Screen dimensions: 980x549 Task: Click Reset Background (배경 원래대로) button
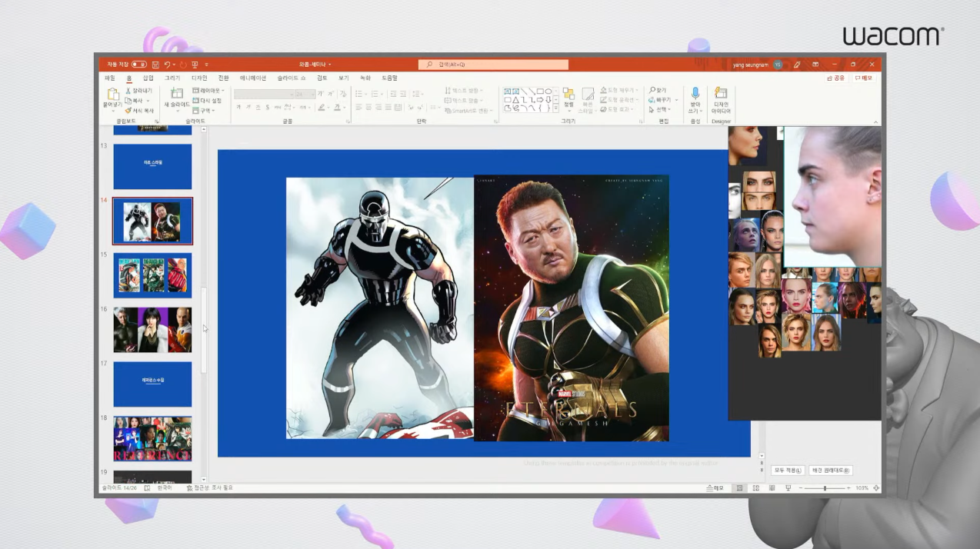(x=830, y=470)
